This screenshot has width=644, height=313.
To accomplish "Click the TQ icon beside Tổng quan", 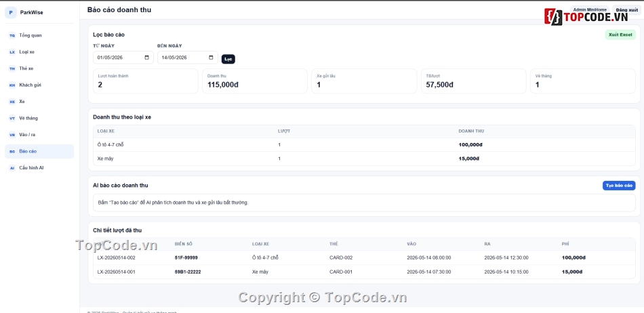I will tap(12, 36).
